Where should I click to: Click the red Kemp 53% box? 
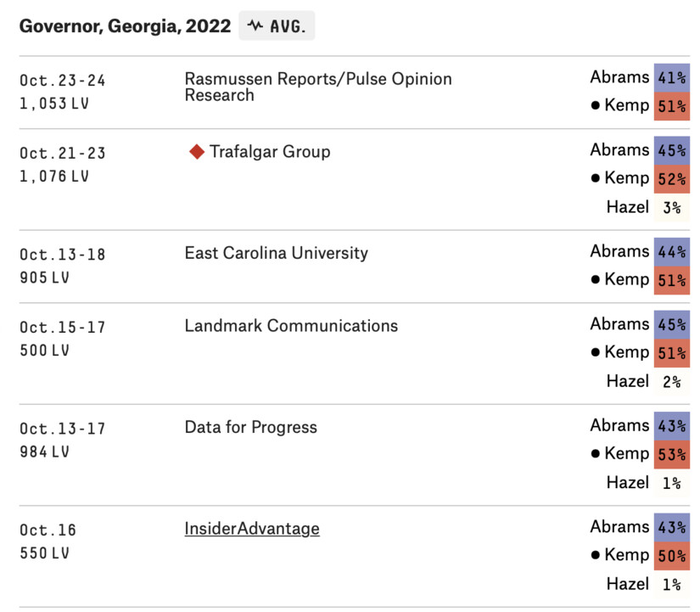671,454
